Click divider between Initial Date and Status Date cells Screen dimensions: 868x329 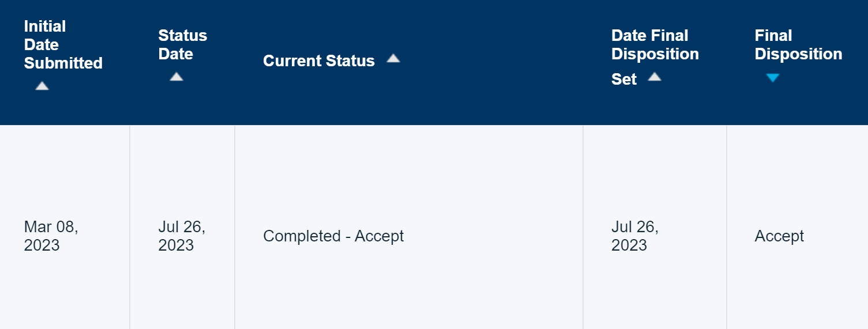coord(130,227)
